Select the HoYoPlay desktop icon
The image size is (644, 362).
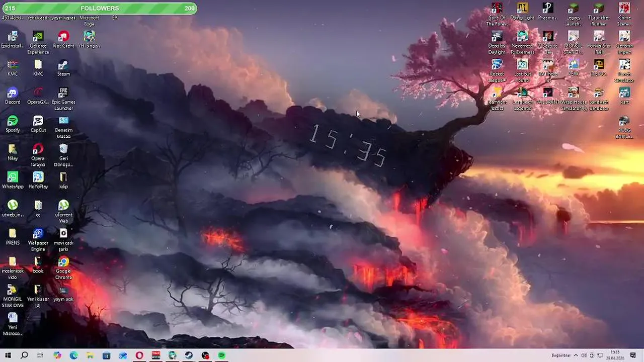(38, 180)
